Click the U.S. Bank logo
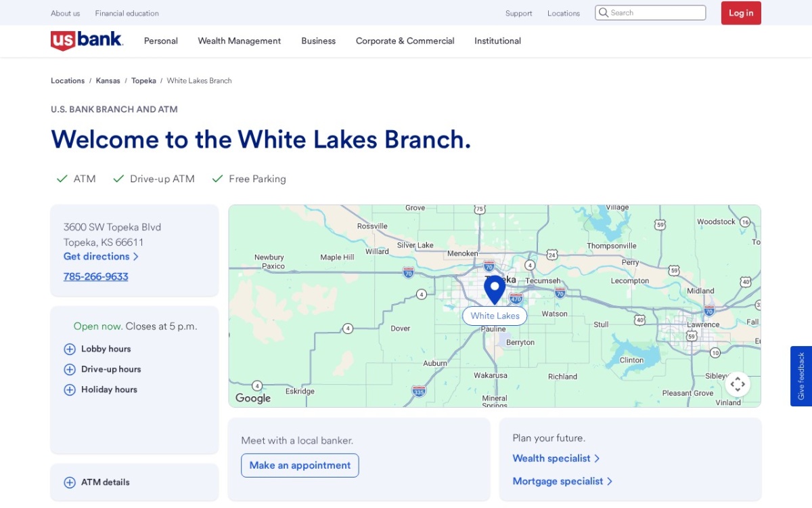Screen dimensions: 812x508 point(87,41)
